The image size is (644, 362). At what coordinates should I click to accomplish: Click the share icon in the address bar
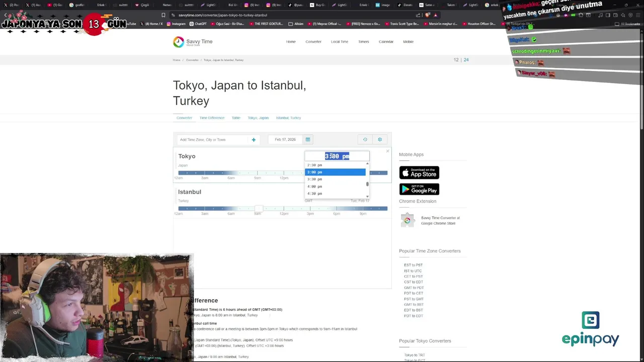click(x=418, y=15)
